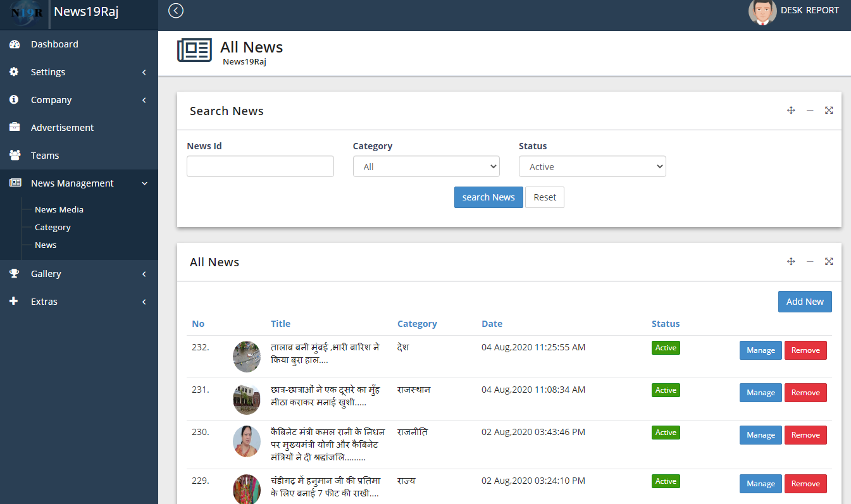Click the move icon in All News panel
Screen dimensions: 851x504
click(791, 262)
